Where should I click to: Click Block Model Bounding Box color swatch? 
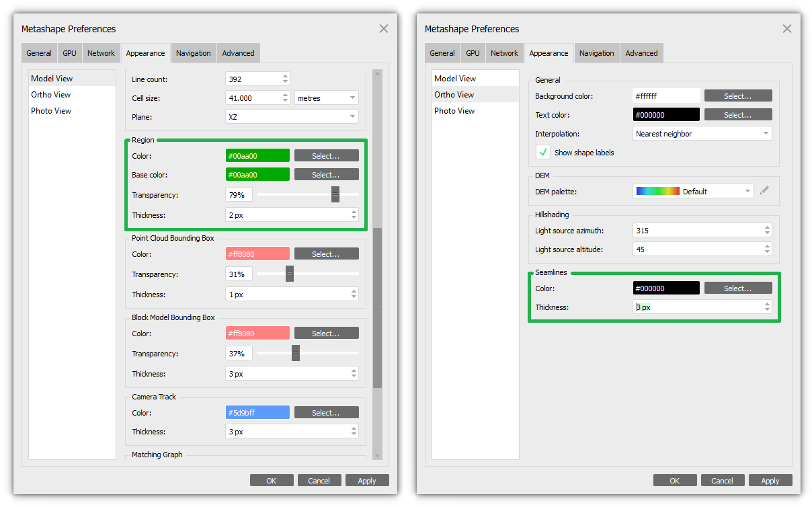pyautogui.click(x=257, y=334)
